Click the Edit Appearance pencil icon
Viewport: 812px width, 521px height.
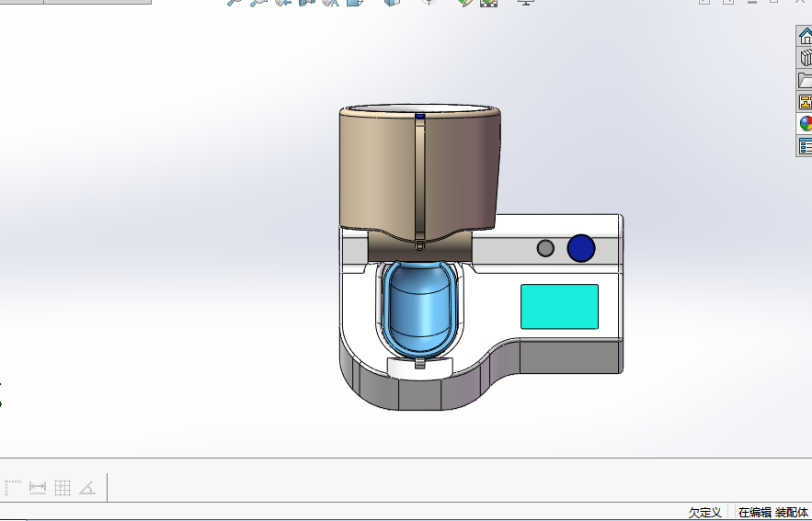point(464,3)
